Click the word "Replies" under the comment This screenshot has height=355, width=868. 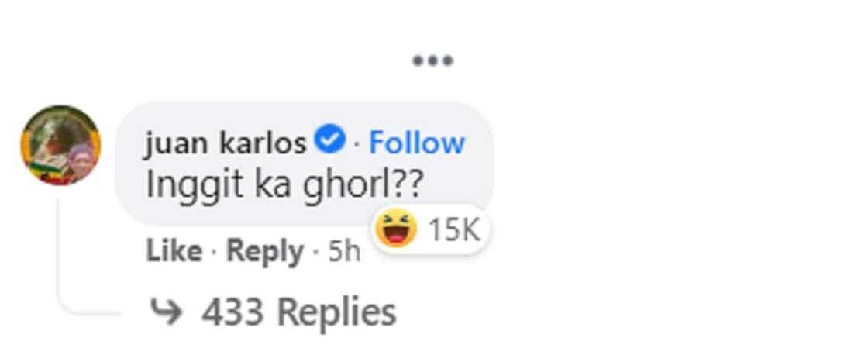336,312
